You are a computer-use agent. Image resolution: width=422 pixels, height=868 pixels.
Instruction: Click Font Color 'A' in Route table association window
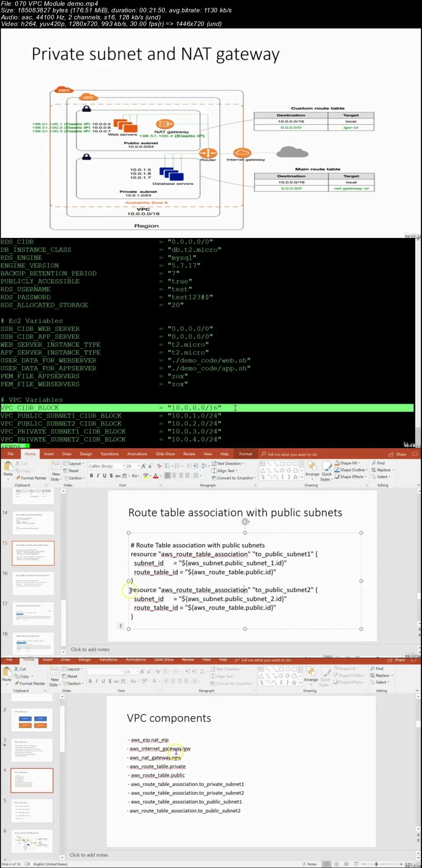coord(156,476)
